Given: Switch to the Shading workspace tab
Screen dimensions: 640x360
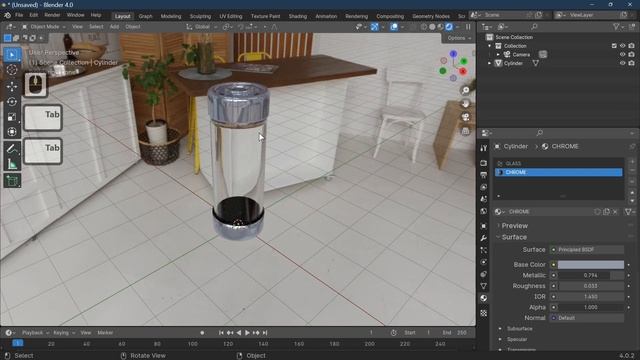Looking at the screenshot, I should coord(298,16).
